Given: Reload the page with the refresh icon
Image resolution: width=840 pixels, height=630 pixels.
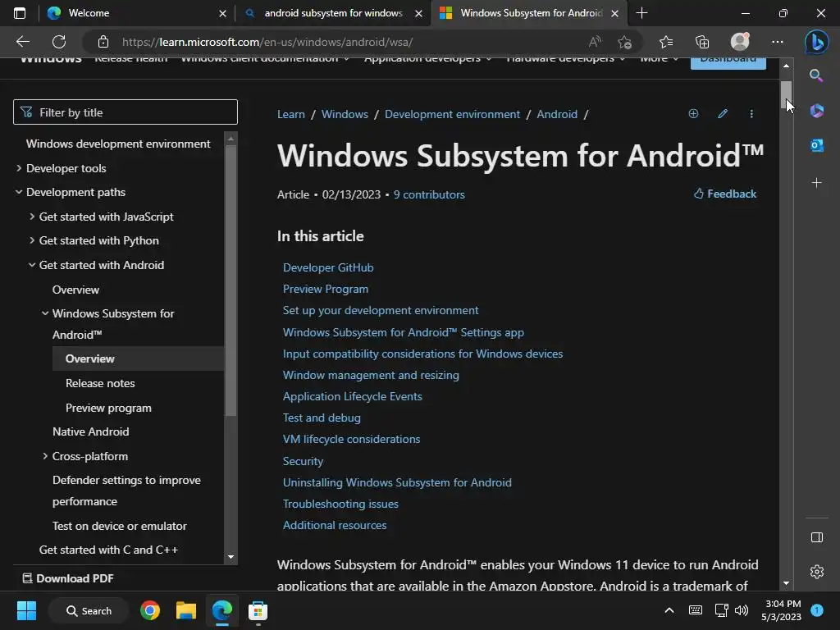Looking at the screenshot, I should point(59,42).
